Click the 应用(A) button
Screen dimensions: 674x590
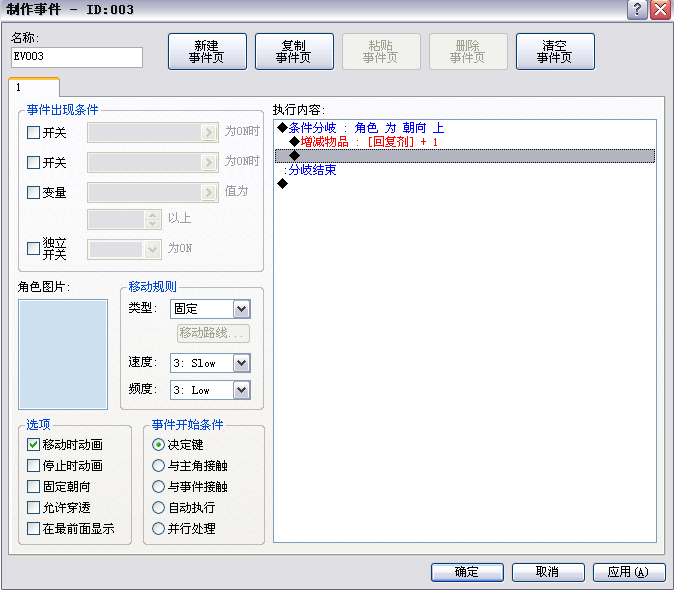[629, 572]
